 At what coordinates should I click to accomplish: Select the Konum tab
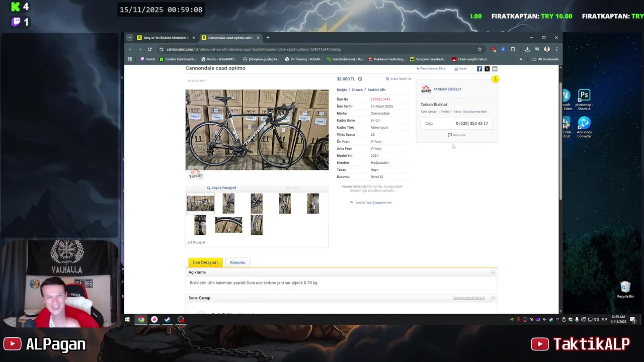pyautogui.click(x=237, y=262)
